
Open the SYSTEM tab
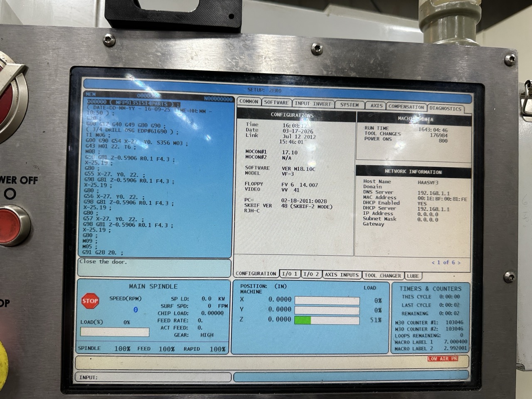tap(349, 105)
